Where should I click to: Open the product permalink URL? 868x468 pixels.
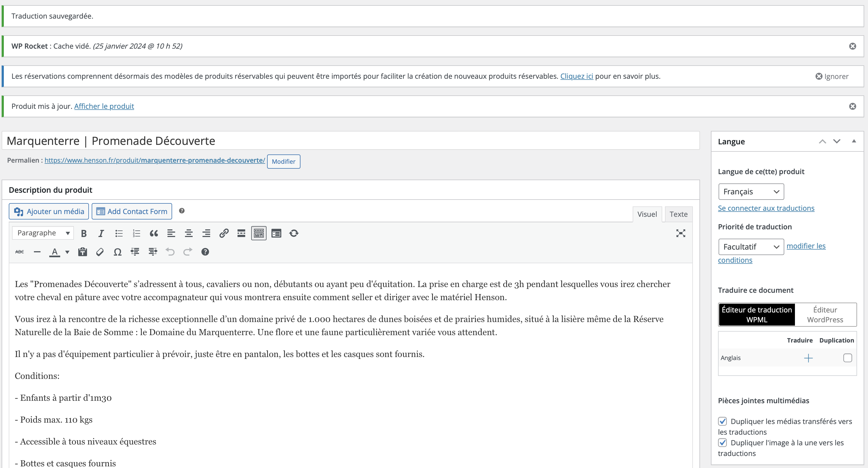click(x=155, y=160)
